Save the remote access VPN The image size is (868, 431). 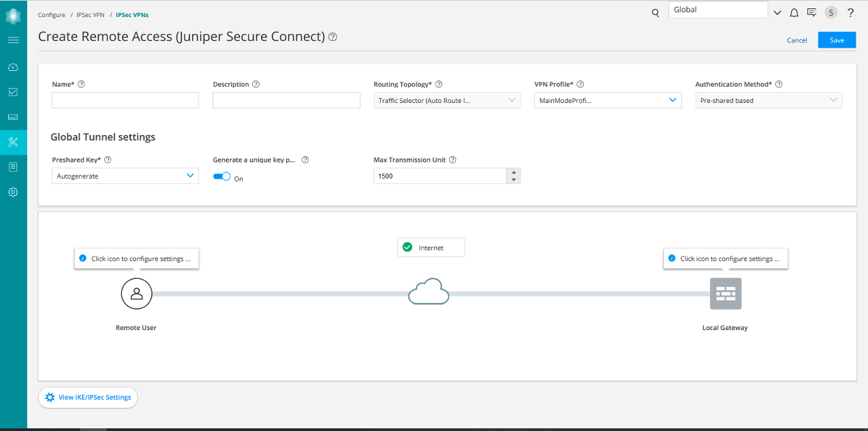click(x=837, y=40)
